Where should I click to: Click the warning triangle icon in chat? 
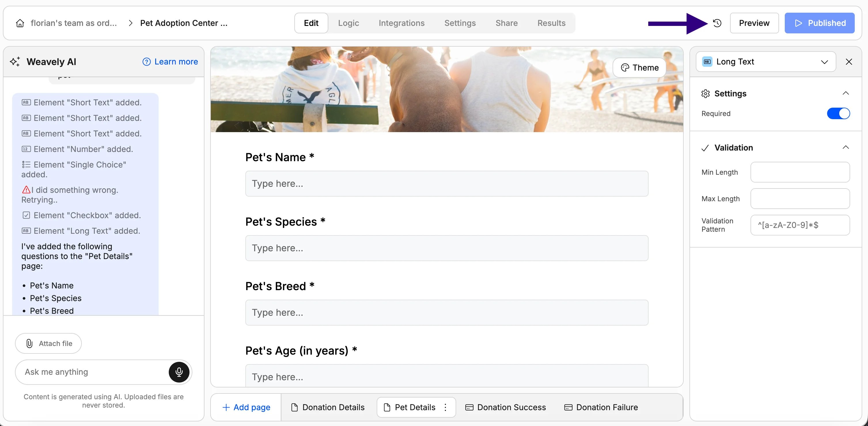click(x=26, y=190)
